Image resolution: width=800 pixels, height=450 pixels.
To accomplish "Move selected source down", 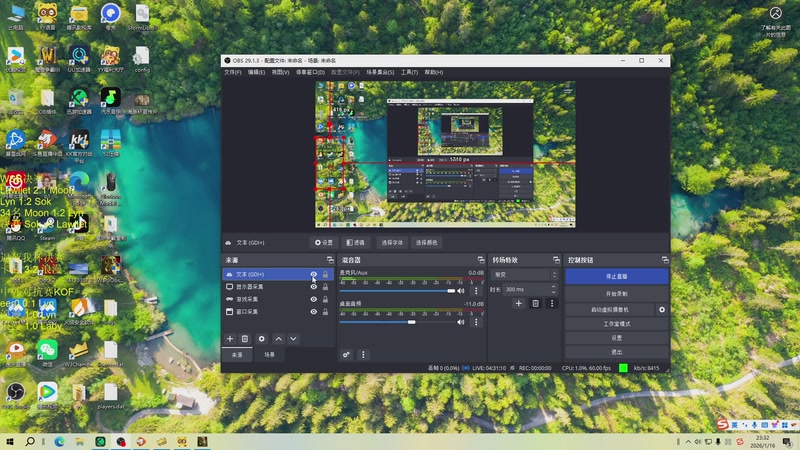I will tap(293, 339).
